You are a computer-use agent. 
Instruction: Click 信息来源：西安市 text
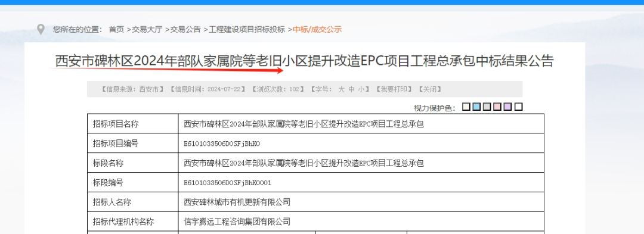(132, 89)
